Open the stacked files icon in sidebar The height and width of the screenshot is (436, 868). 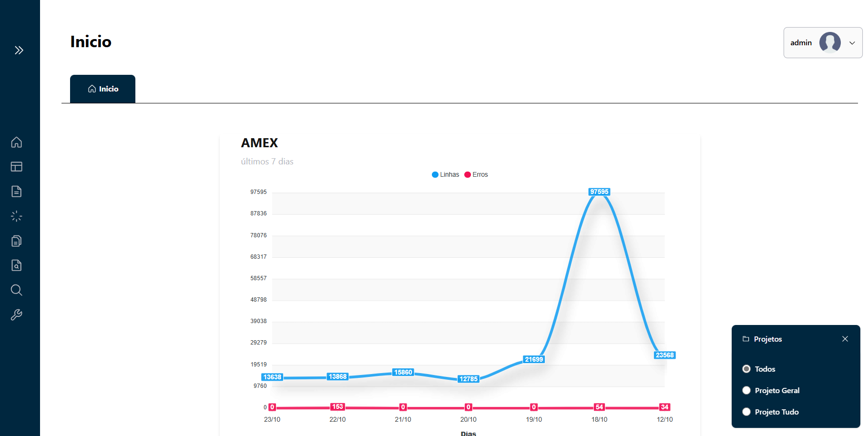click(17, 241)
